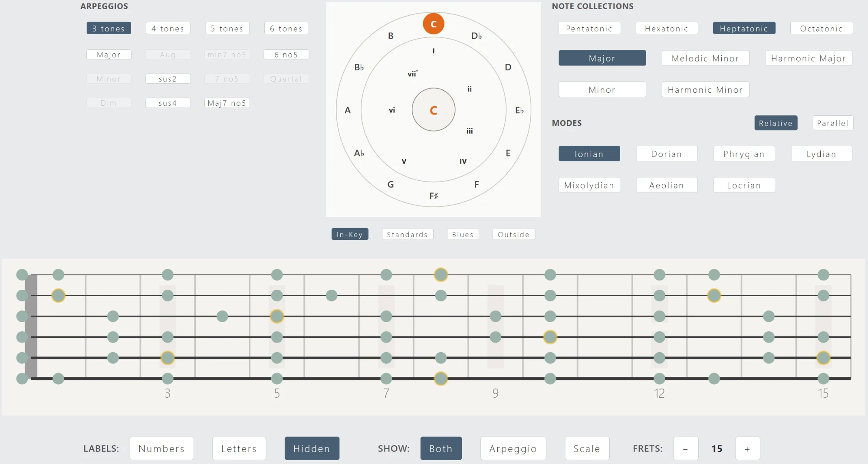Select the vi chord degree
868x464 pixels.
point(392,110)
